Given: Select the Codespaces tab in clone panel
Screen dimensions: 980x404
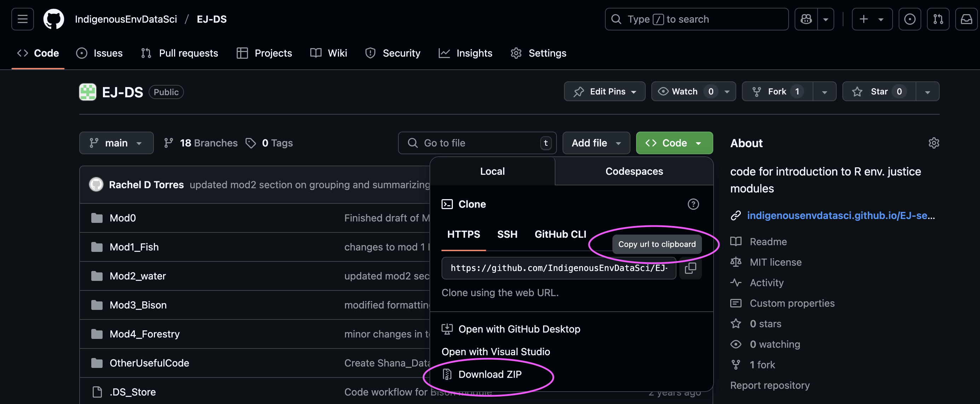Looking at the screenshot, I should 634,171.
